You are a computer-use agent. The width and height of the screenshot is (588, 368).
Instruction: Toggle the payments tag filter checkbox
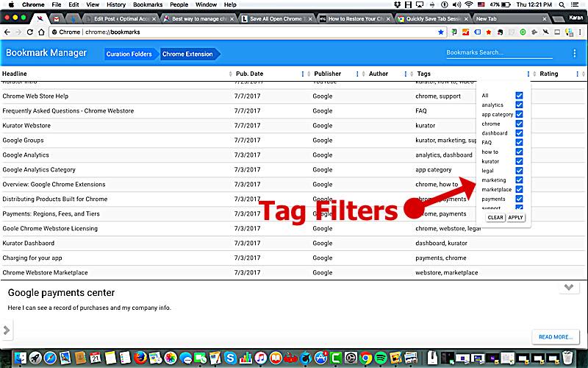coord(519,199)
